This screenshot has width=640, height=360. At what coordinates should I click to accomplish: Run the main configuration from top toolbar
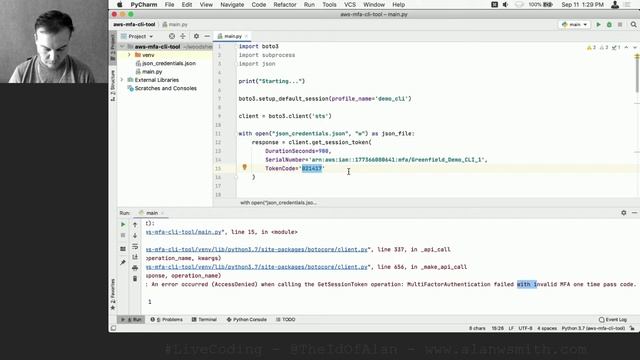598,24
